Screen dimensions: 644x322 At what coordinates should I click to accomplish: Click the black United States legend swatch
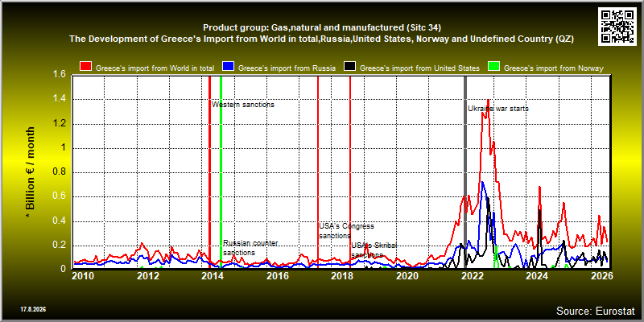350,67
